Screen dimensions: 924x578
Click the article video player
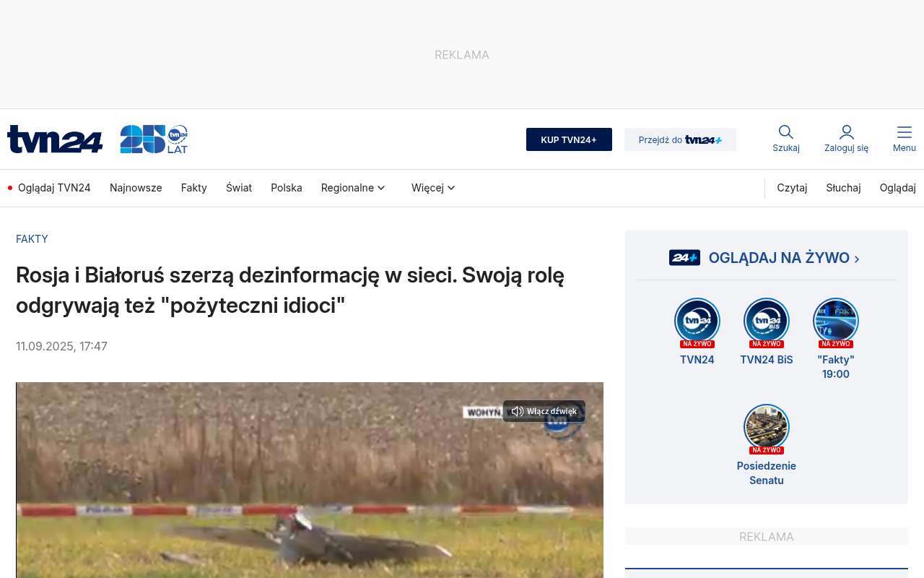310,480
